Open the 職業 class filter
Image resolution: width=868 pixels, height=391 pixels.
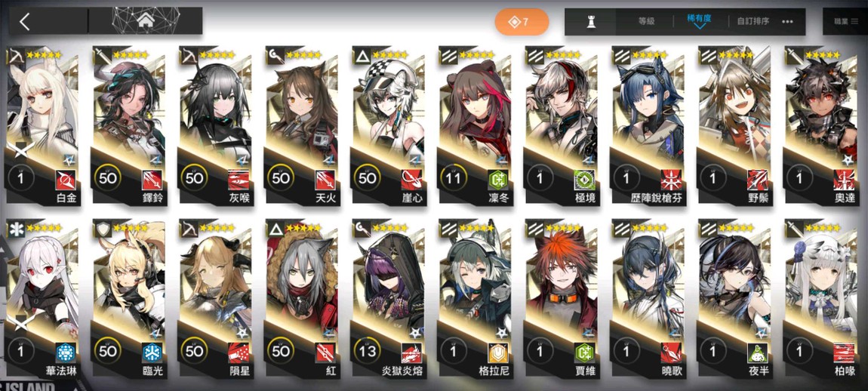click(x=845, y=22)
